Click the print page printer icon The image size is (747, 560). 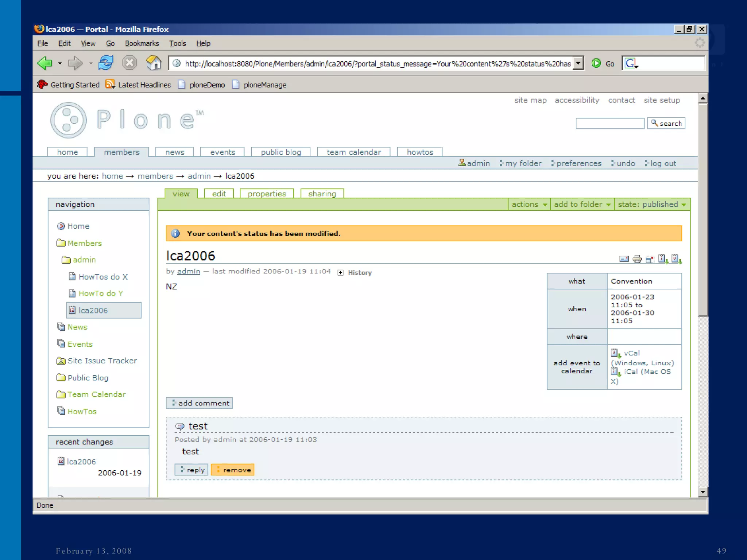click(637, 259)
